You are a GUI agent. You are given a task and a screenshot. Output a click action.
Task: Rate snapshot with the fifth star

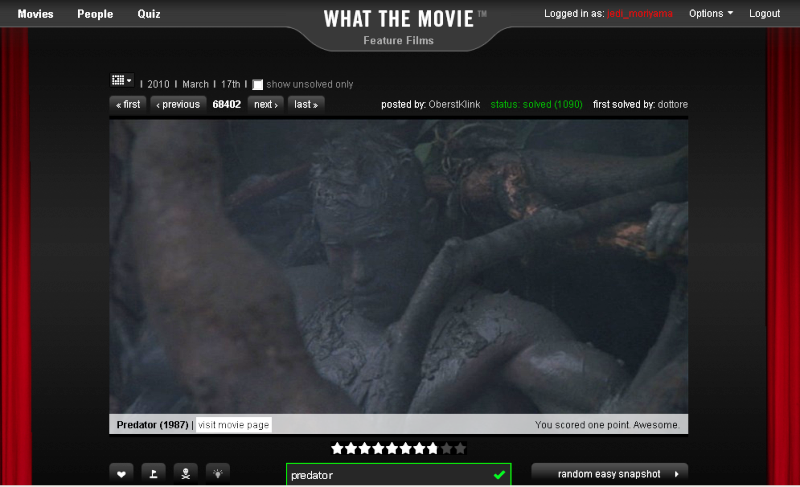[x=392, y=448]
